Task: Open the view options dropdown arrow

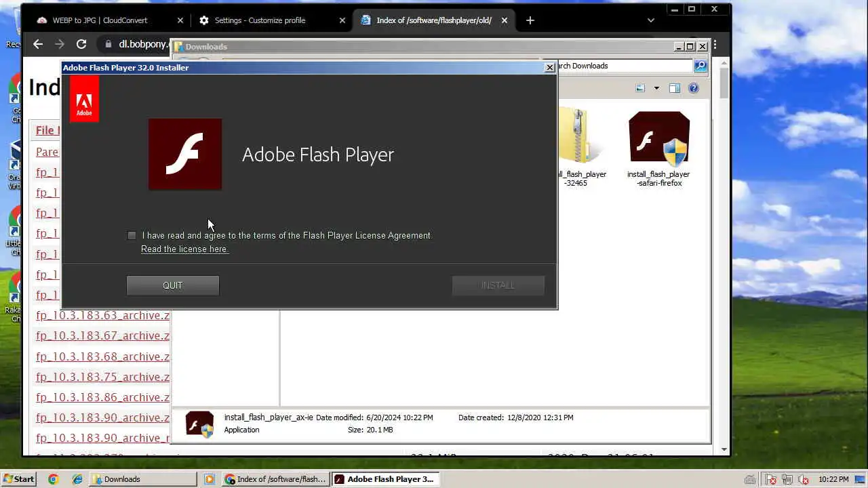Action: point(656,88)
